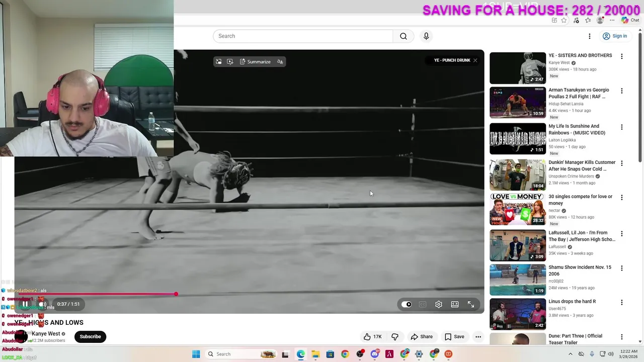
Task: Open the YE - PUNCH DRUNK info card
Action: point(452,60)
